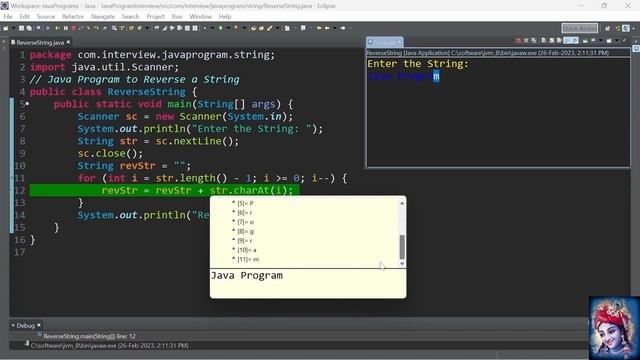Close the Debug view tab
The height and width of the screenshot is (360, 640).
pos(39,325)
